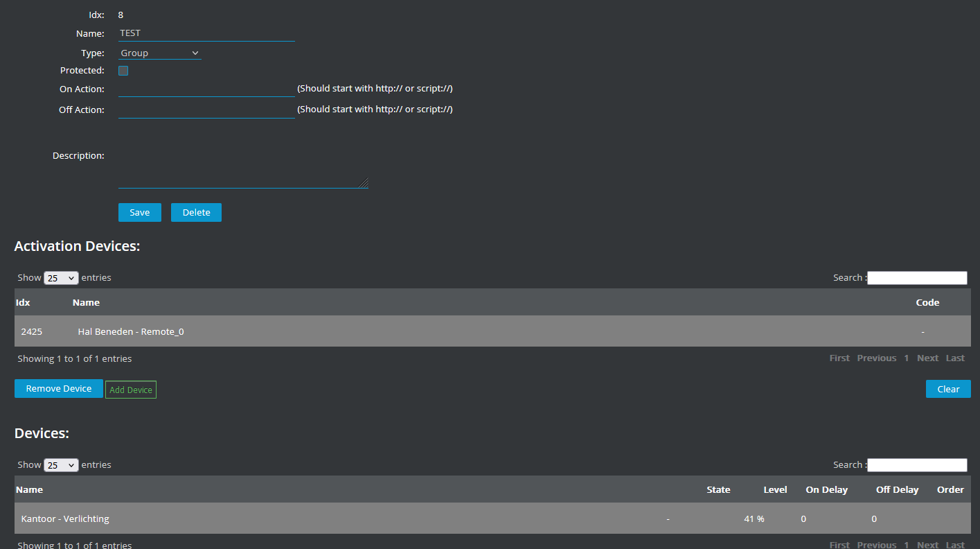The width and height of the screenshot is (980, 549).
Task: Click the Activation Devices search box
Action: click(x=916, y=277)
